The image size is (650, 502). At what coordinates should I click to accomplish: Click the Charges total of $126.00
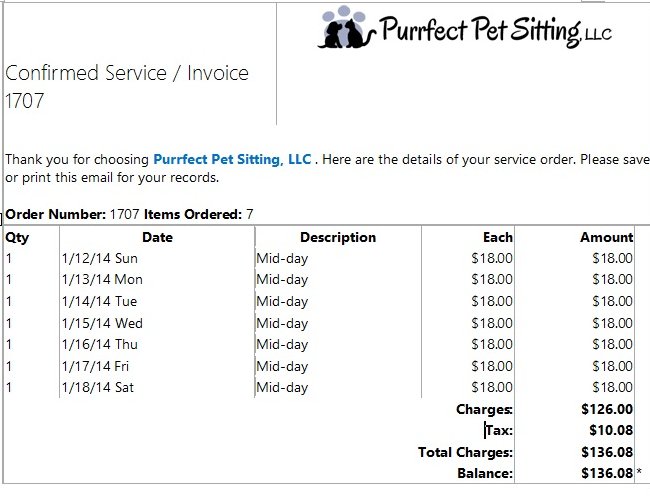606,409
